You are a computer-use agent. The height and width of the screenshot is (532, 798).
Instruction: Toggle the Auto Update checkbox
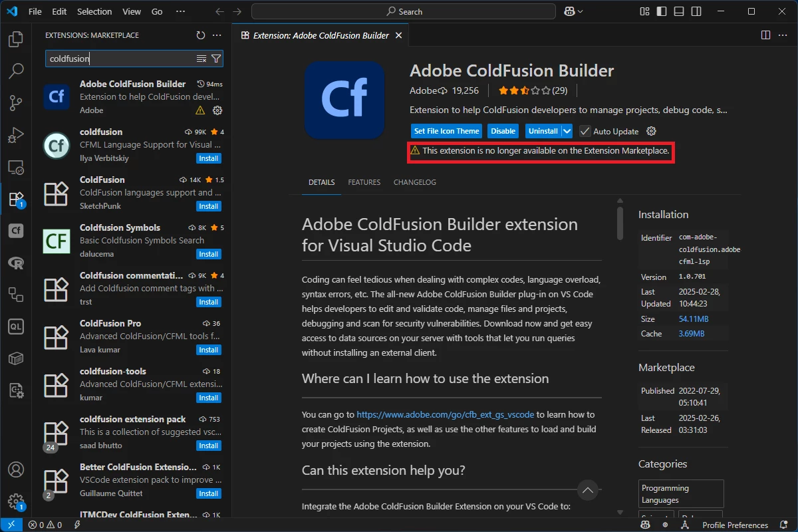(585, 131)
